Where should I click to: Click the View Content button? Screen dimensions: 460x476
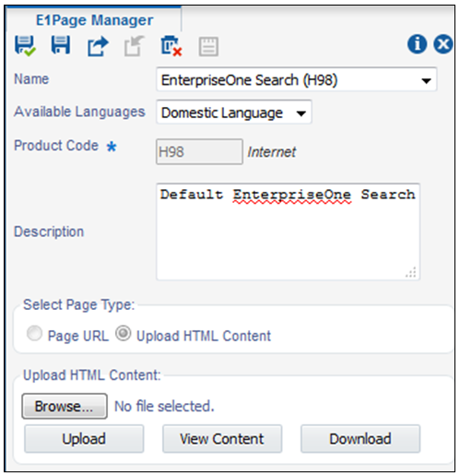[x=222, y=438]
